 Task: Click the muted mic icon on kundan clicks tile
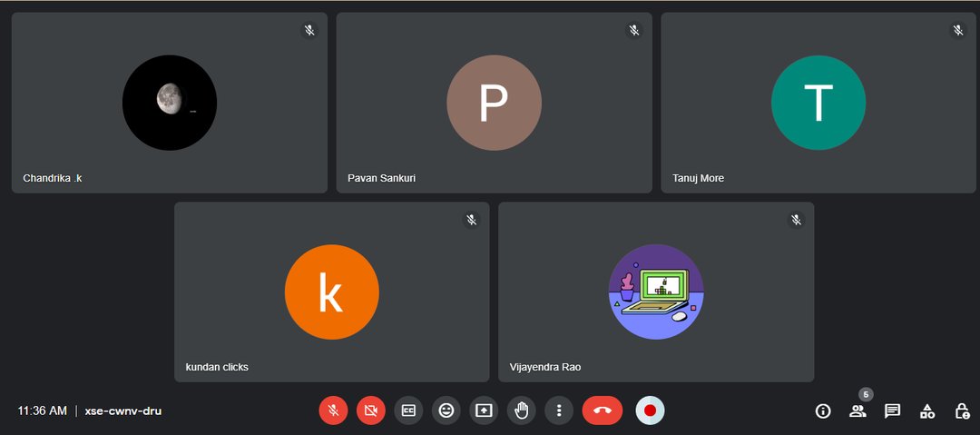point(471,220)
